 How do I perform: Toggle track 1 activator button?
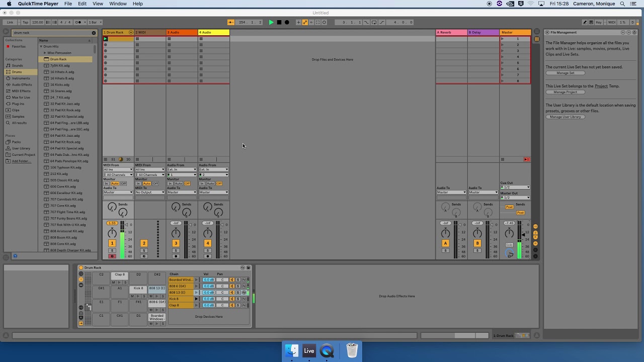(112, 243)
